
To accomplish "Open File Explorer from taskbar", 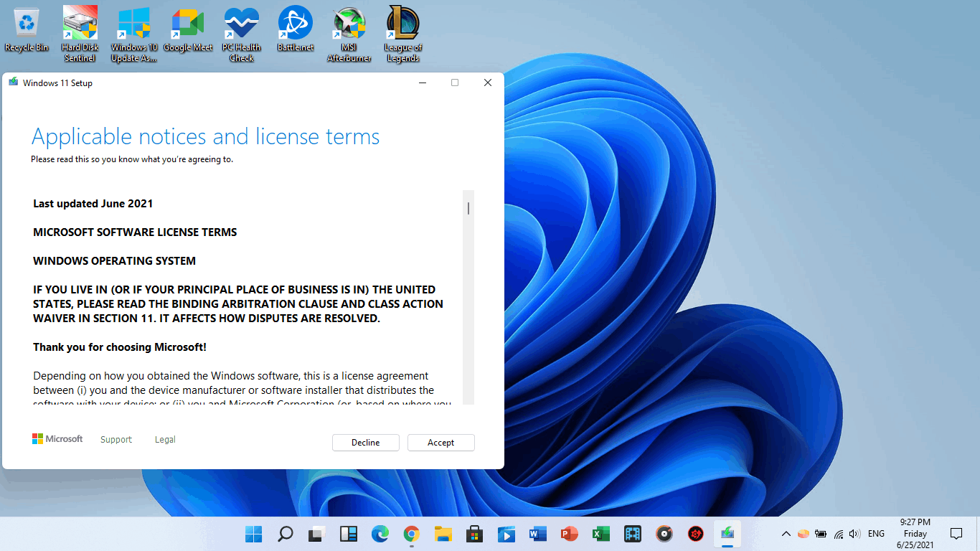I will [443, 534].
